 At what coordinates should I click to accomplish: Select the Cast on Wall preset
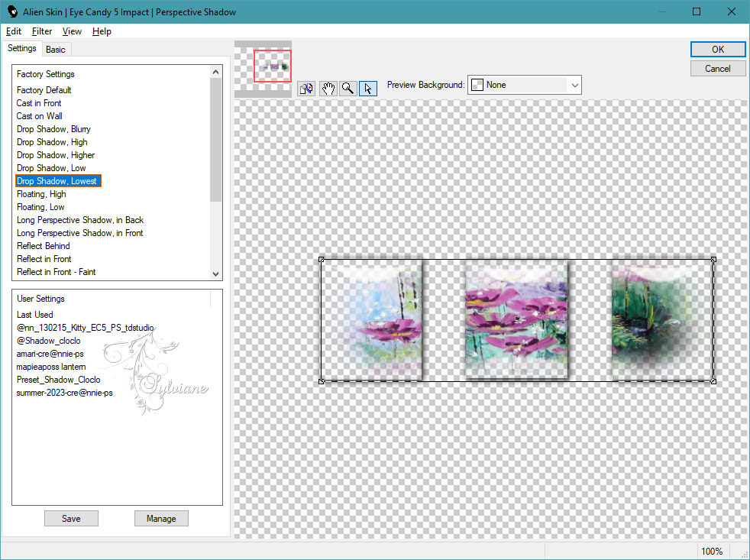click(39, 116)
